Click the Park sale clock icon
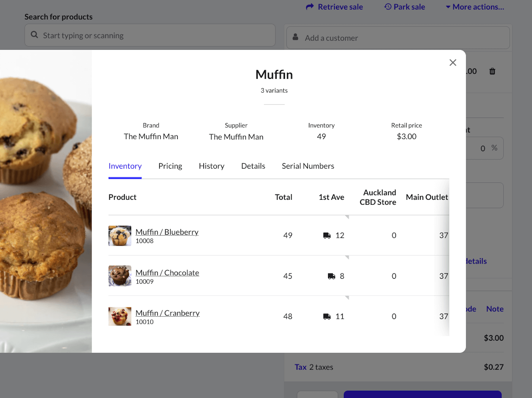The height and width of the screenshot is (398, 532). tap(388, 7)
